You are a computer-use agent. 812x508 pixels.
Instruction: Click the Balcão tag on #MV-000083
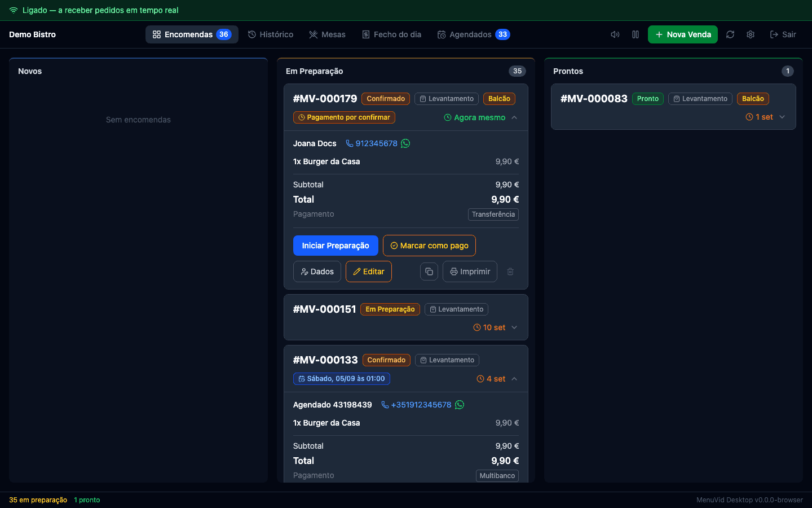pyautogui.click(x=753, y=99)
